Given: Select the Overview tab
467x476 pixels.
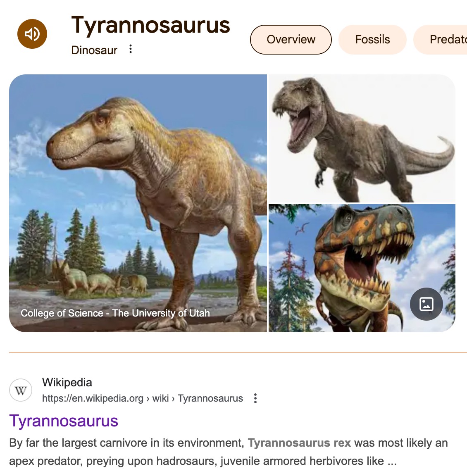Looking at the screenshot, I should point(291,40).
